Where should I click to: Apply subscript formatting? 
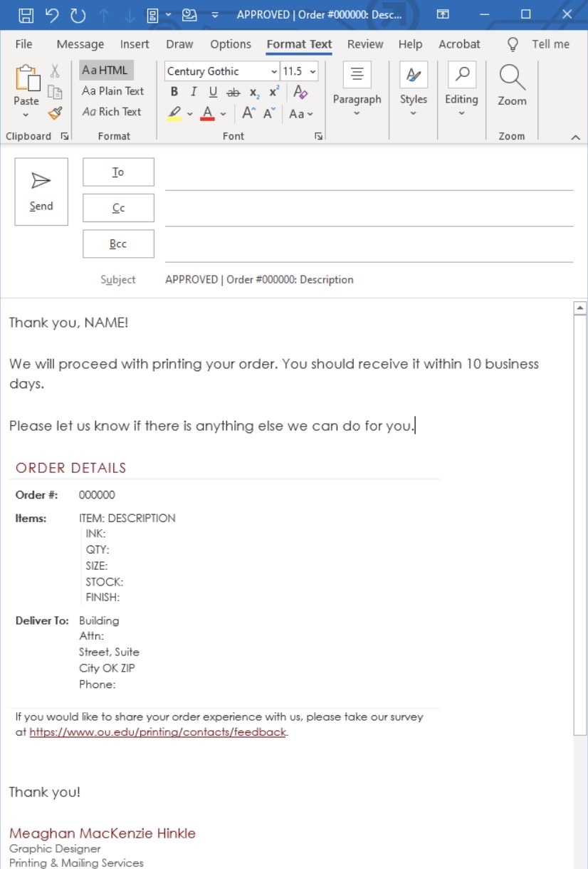point(254,93)
